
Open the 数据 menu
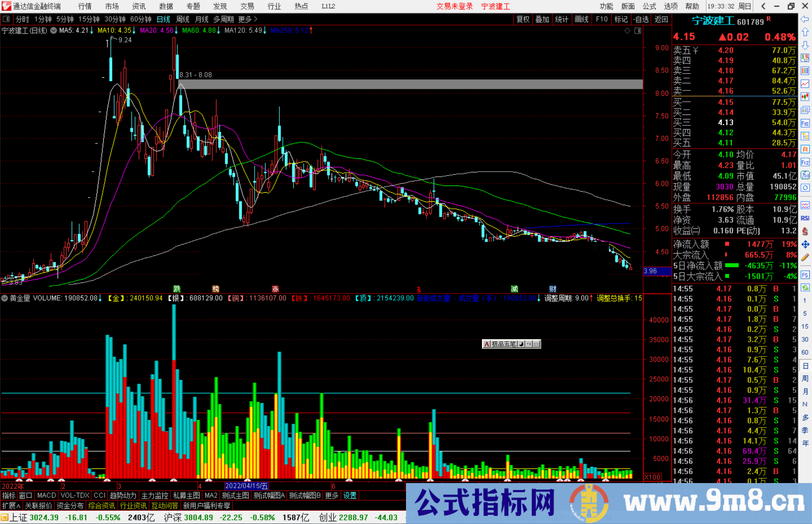tap(165, 6)
